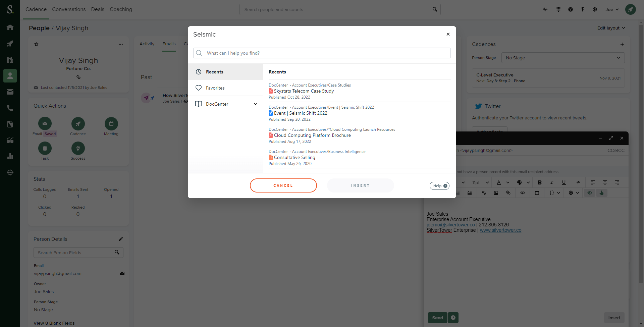Click the Cadence rocket quick action
Screen dimensions: 644x327
(78, 124)
